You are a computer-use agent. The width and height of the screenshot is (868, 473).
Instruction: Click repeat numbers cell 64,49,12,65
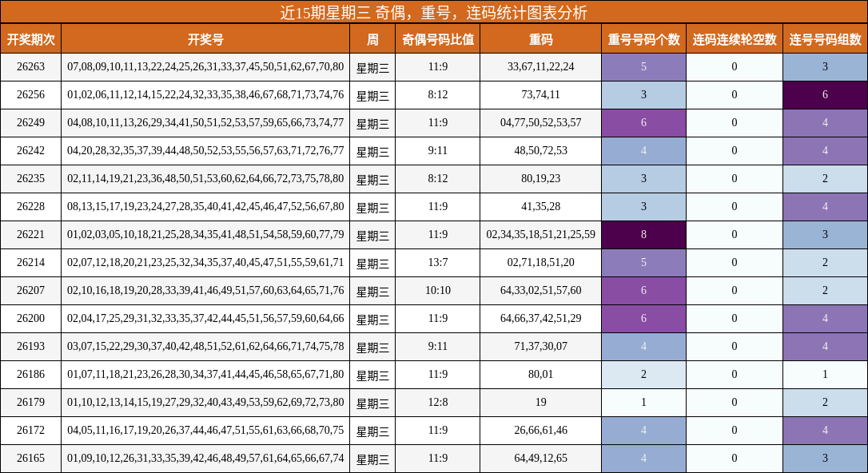coord(541,458)
